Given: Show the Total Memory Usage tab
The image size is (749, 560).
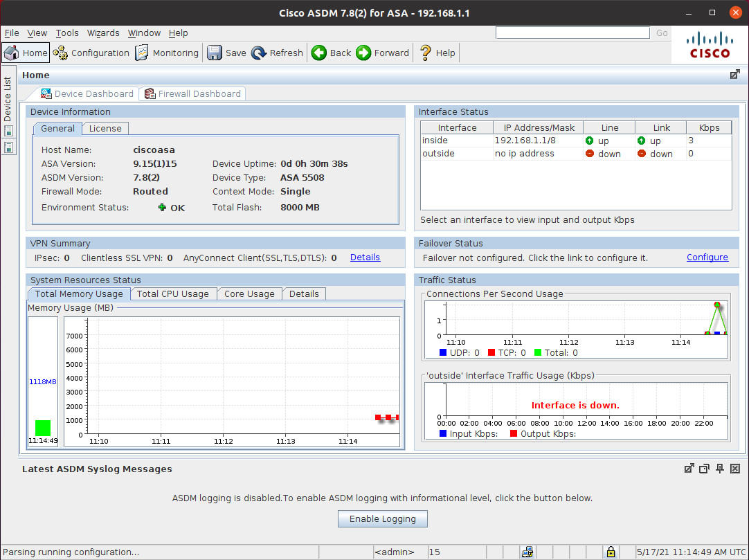Looking at the screenshot, I should [79, 294].
